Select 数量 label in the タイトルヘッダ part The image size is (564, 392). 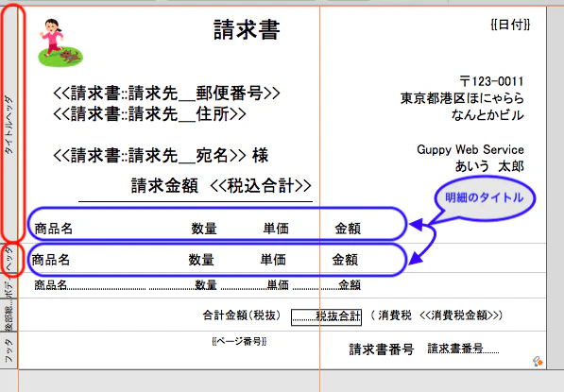coord(204,229)
